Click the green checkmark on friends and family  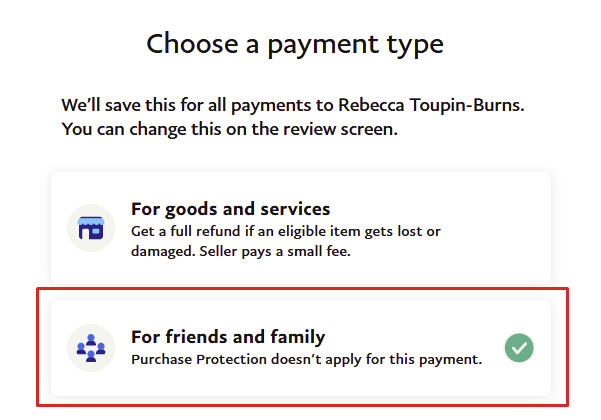click(x=518, y=348)
